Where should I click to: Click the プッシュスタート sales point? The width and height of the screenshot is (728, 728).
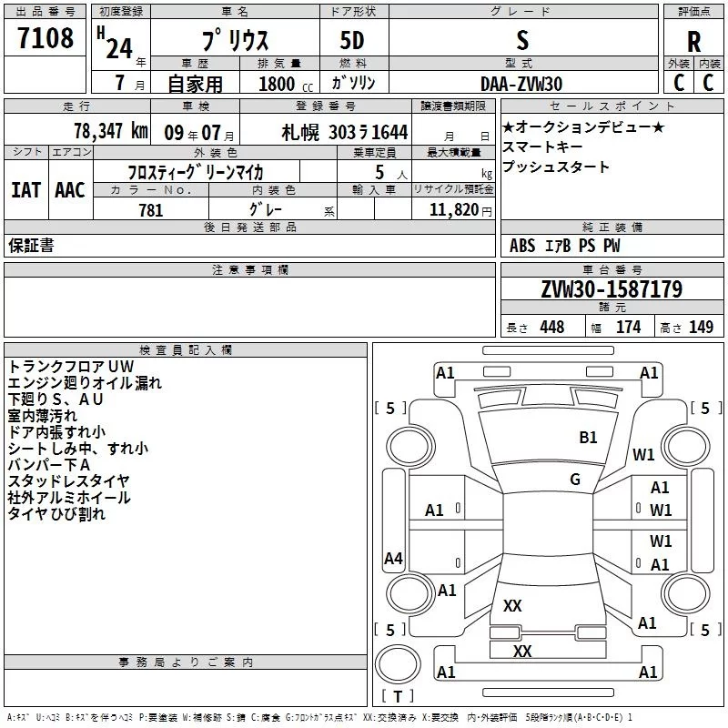pyautogui.click(x=556, y=167)
